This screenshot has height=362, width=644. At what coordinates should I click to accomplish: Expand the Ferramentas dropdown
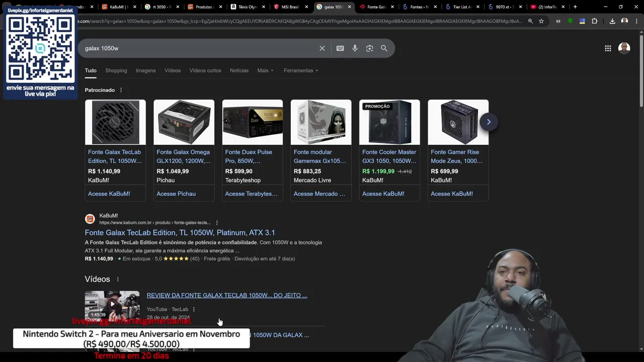pyautogui.click(x=301, y=70)
